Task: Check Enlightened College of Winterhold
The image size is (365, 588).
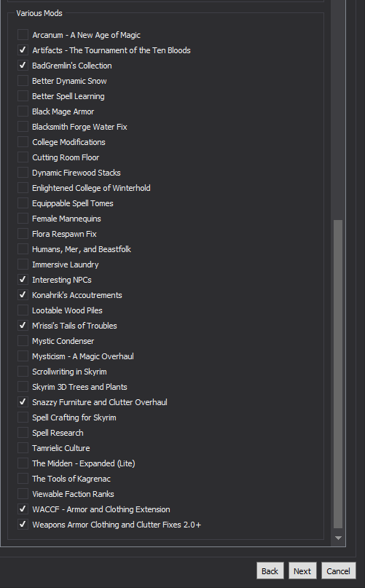Action: 23,188
